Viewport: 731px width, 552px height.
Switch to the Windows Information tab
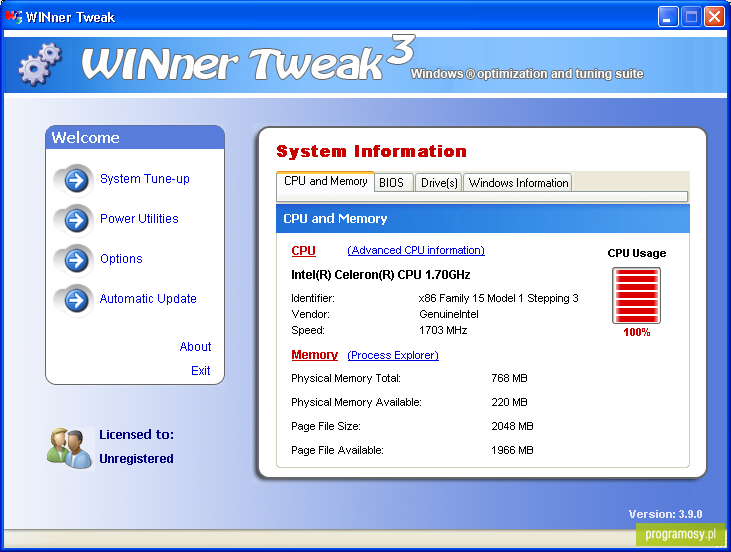pos(518,183)
